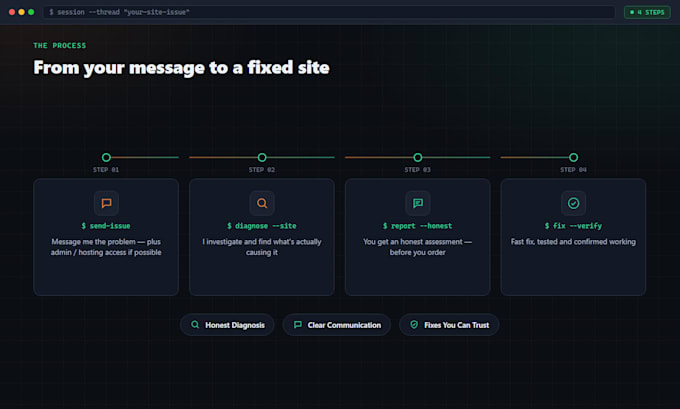Select the Step 04 timeline circle
The image size is (680, 409).
click(573, 157)
